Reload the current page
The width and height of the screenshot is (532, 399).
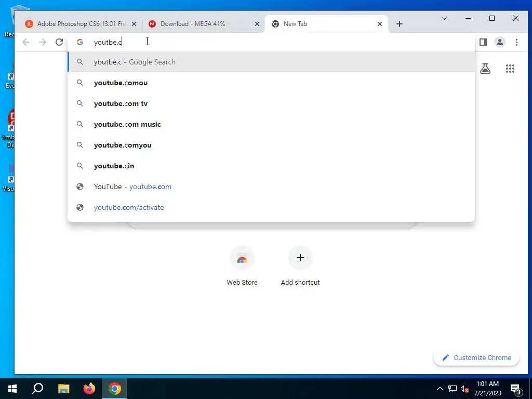[59, 42]
